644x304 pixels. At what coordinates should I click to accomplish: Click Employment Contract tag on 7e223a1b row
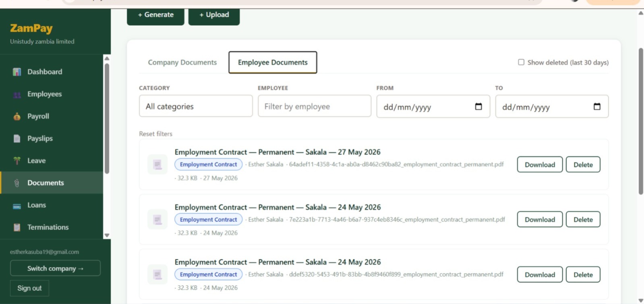point(208,219)
